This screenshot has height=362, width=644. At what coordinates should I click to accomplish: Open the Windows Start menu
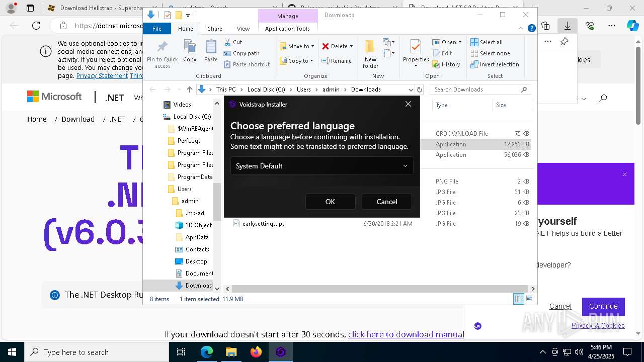click(12, 352)
